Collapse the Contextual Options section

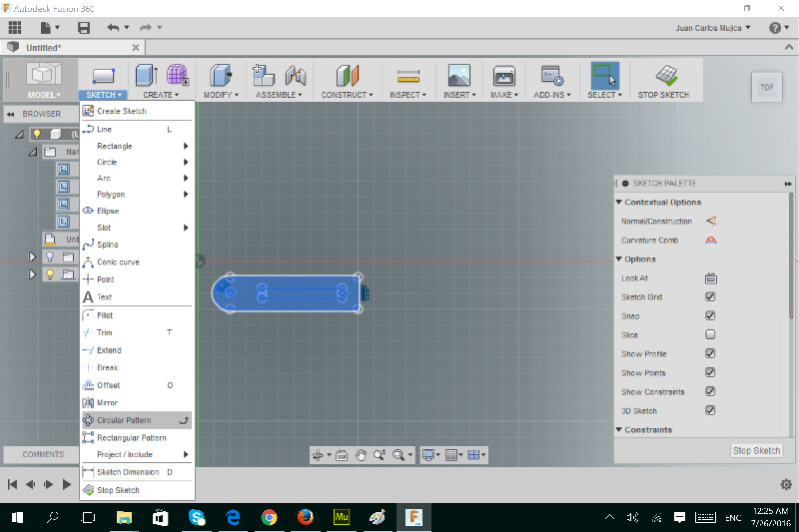(619, 202)
